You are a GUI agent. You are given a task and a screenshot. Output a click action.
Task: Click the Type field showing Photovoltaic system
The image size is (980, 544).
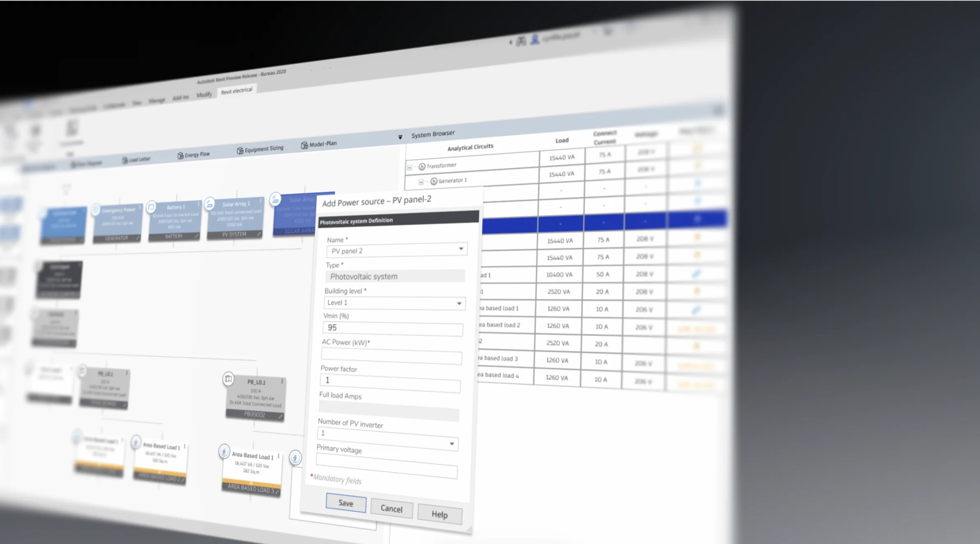[395, 276]
